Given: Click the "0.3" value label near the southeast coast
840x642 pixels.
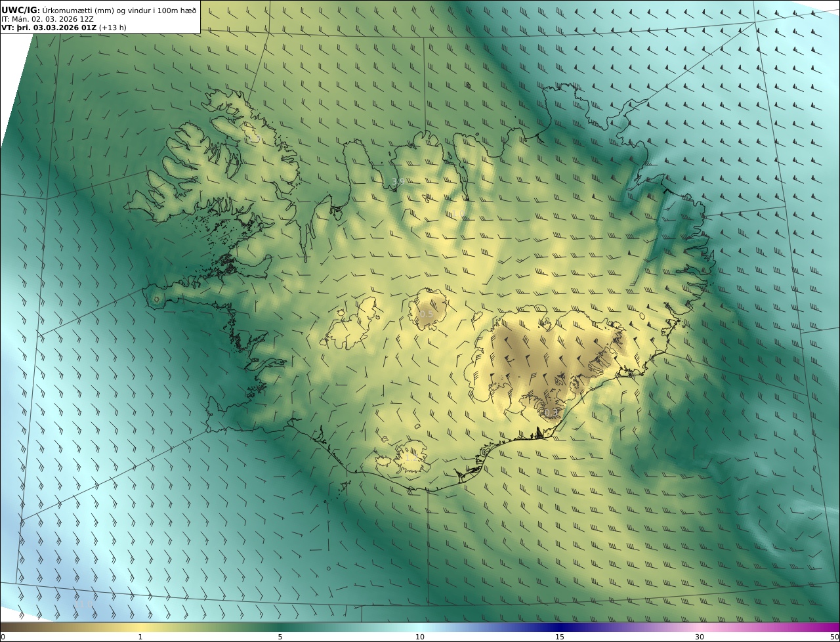Looking at the screenshot, I should click(550, 412).
